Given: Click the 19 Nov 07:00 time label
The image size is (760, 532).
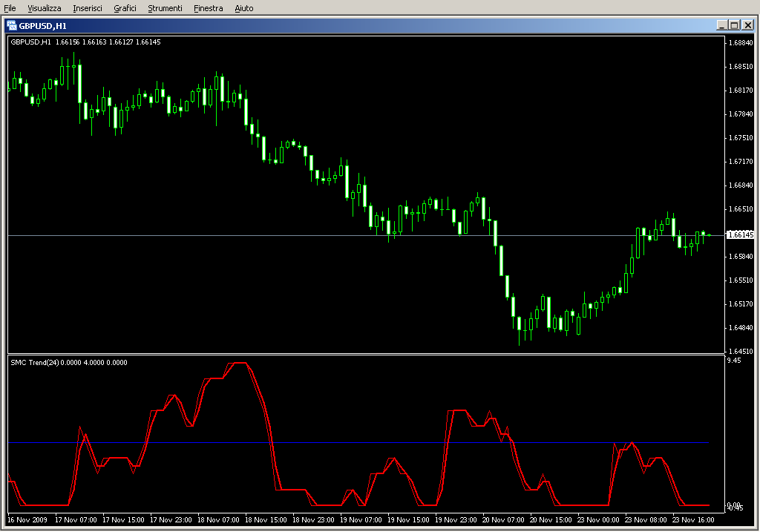Looking at the screenshot, I should pos(361,520).
